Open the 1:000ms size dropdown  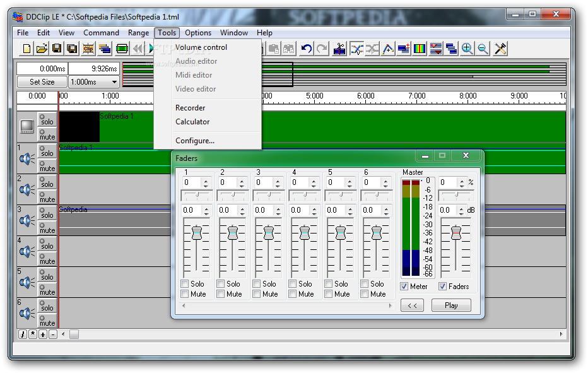point(114,82)
